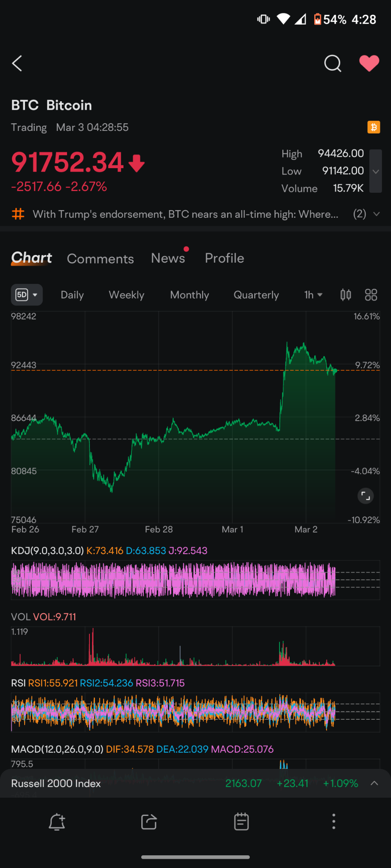Select the Quarterly chart interval
Image resolution: width=391 pixels, height=868 pixels.
tap(256, 295)
